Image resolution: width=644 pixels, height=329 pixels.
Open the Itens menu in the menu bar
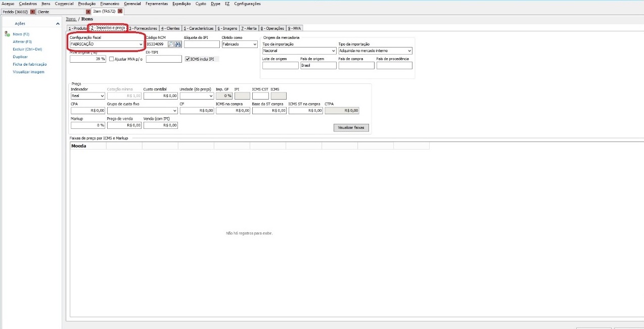point(46,4)
